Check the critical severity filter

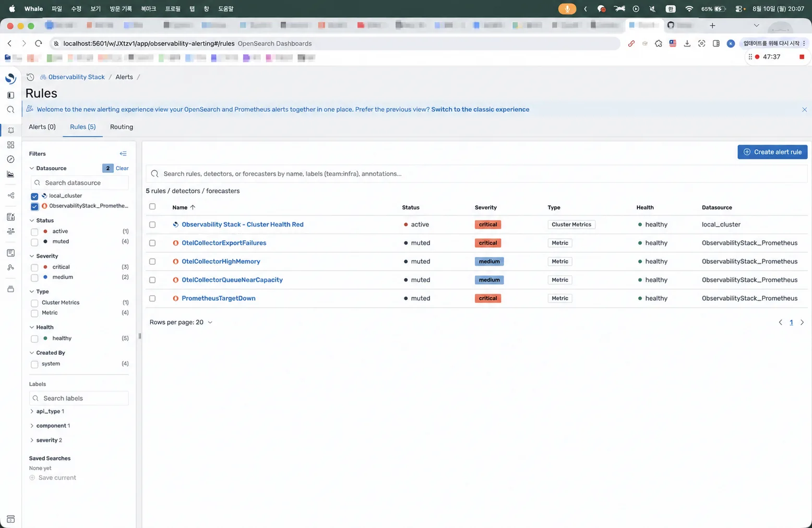click(x=34, y=267)
